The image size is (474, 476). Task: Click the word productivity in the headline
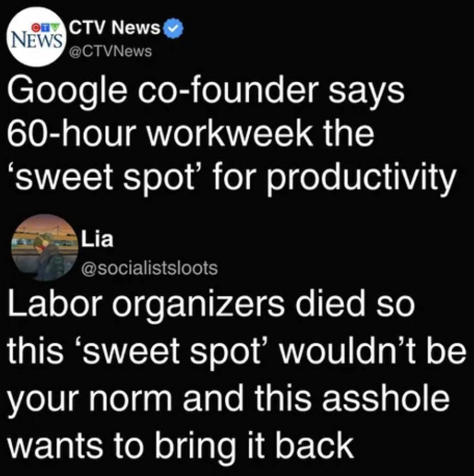point(361,180)
